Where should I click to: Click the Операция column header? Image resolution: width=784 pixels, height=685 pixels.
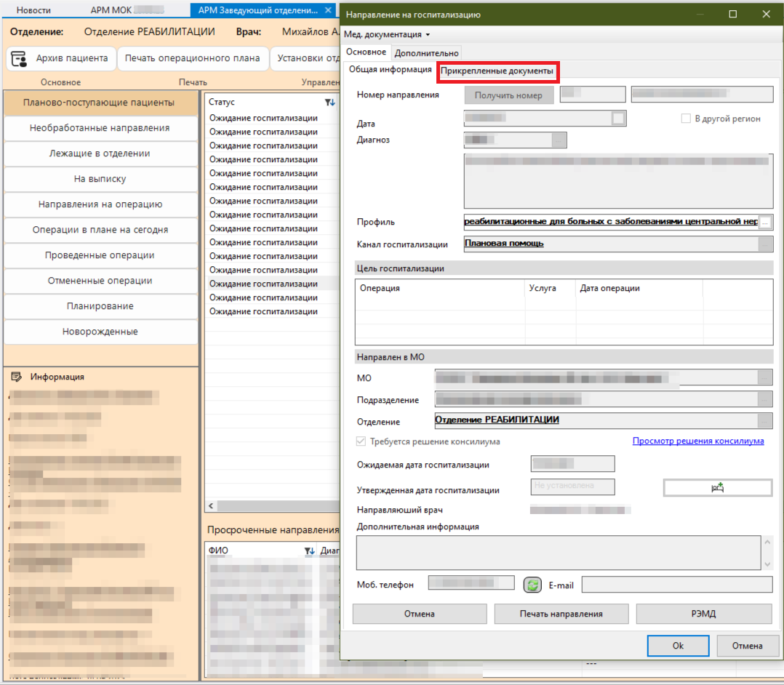[x=440, y=289]
